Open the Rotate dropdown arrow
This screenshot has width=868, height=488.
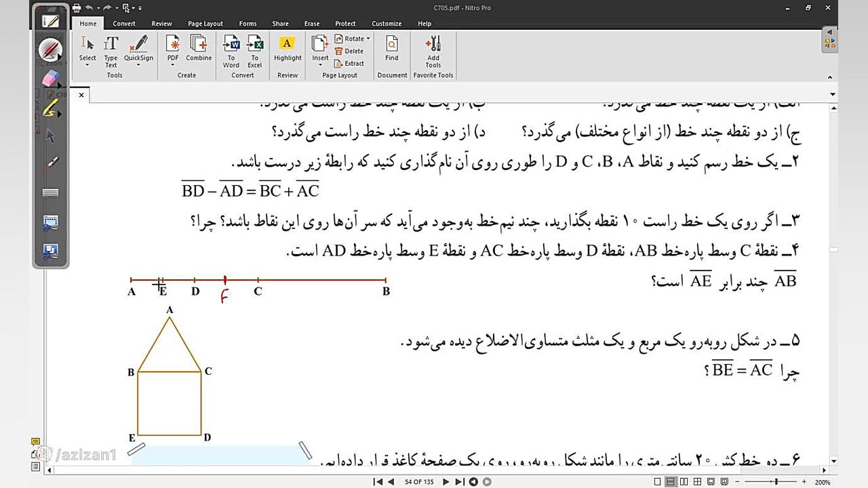pyautogui.click(x=368, y=39)
